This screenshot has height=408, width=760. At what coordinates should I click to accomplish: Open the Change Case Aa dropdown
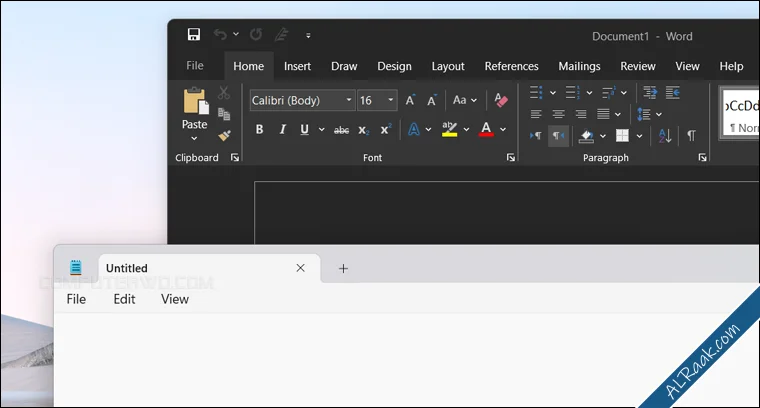[464, 100]
